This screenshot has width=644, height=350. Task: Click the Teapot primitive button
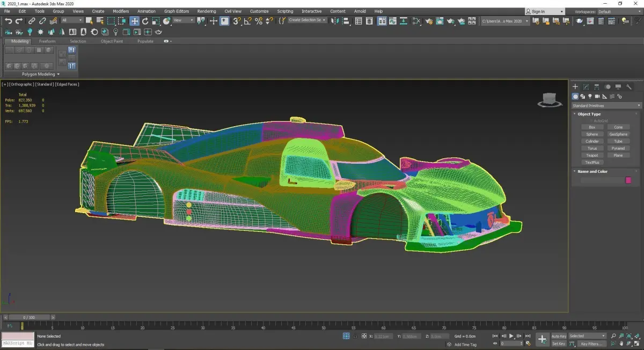pyautogui.click(x=592, y=155)
